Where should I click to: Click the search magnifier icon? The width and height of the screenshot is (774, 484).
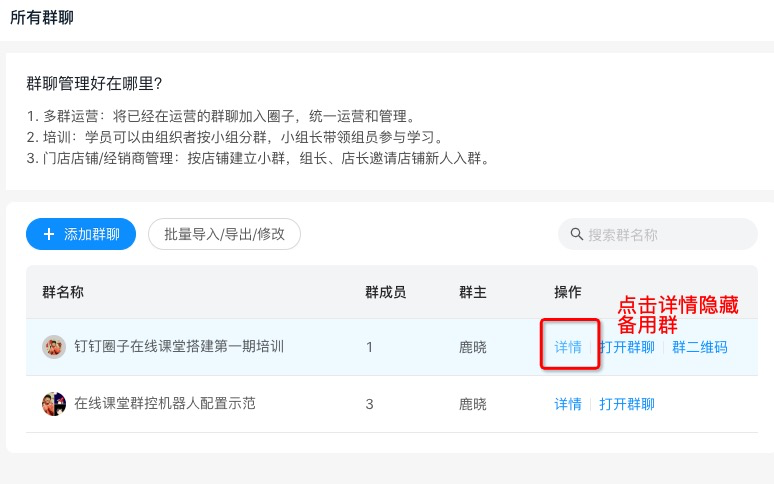(576, 235)
